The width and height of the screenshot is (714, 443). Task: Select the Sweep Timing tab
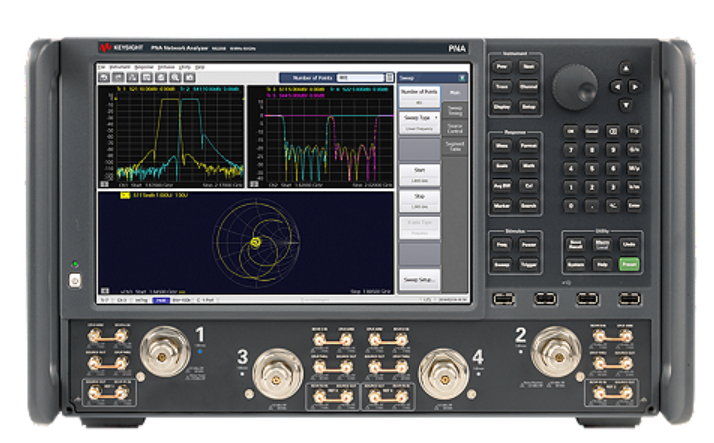point(455,111)
